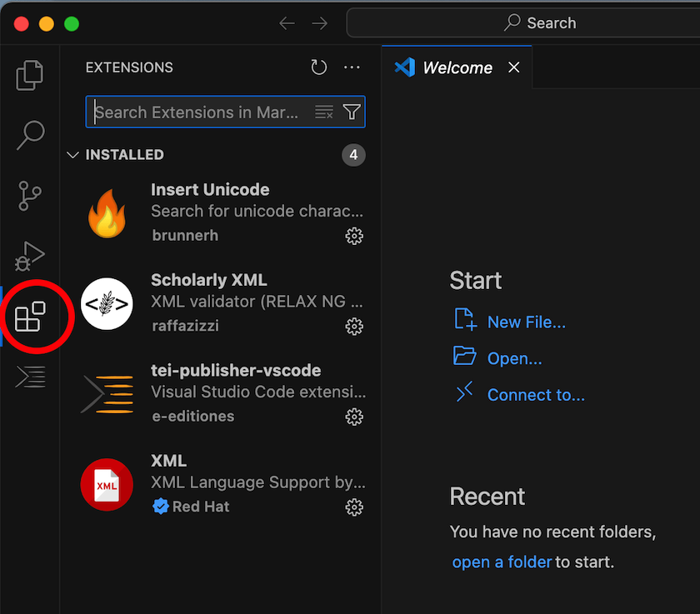This screenshot has height=614, width=700.
Task: Close the Welcome tab
Action: coord(514,67)
